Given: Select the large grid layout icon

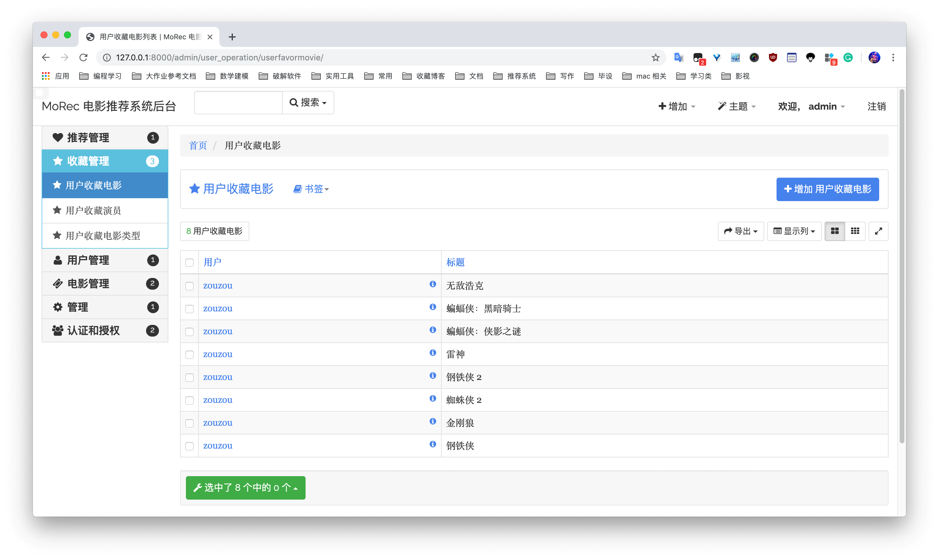Looking at the screenshot, I should [835, 231].
